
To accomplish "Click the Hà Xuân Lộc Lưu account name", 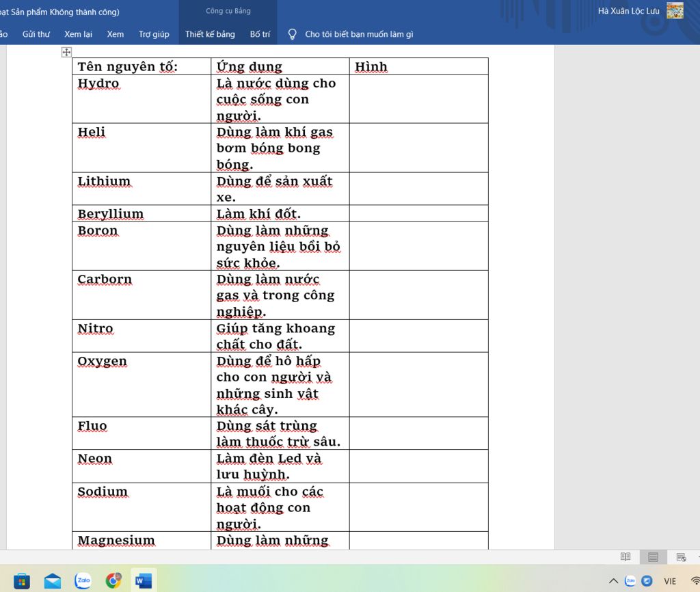I will [628, 11].
